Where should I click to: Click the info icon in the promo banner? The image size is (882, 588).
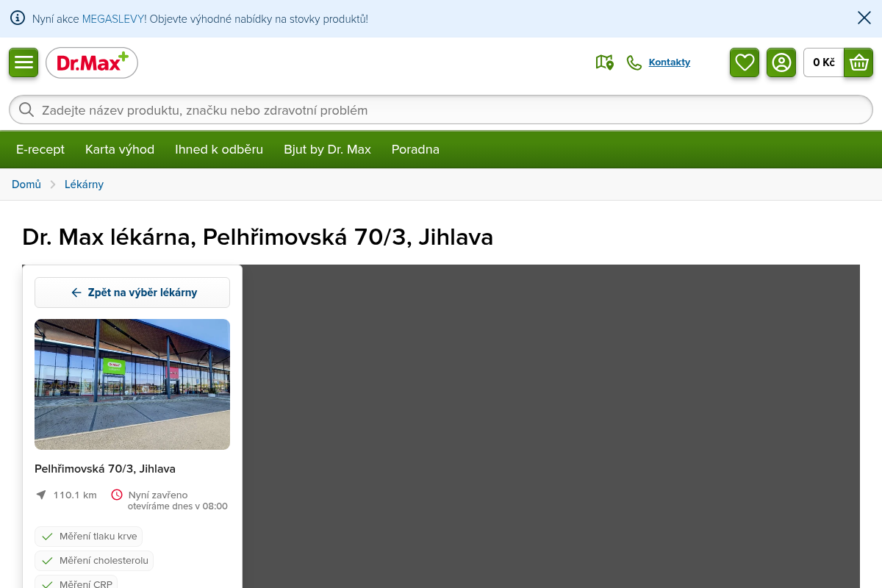(x=18, y=18)
